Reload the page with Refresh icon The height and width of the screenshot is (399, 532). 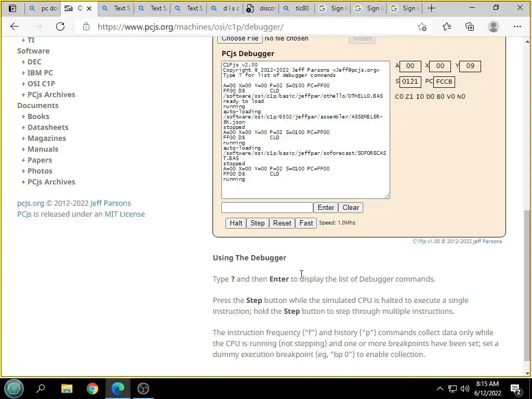tap(60, 26)
